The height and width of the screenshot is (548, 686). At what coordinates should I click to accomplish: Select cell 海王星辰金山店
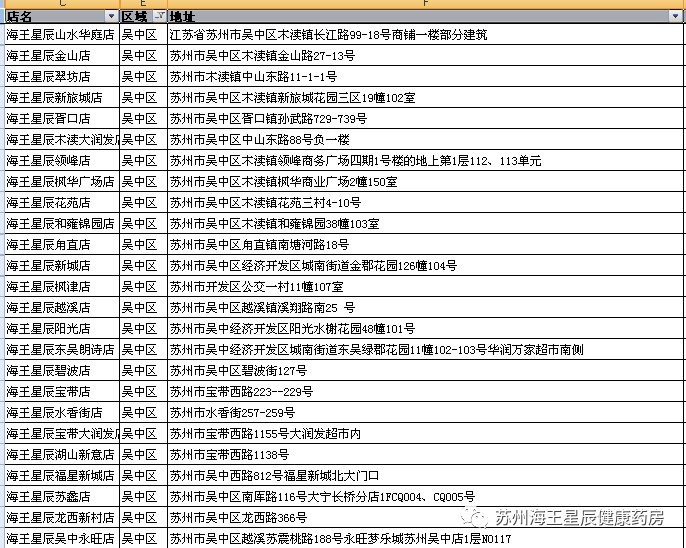(x=62, y=56)
